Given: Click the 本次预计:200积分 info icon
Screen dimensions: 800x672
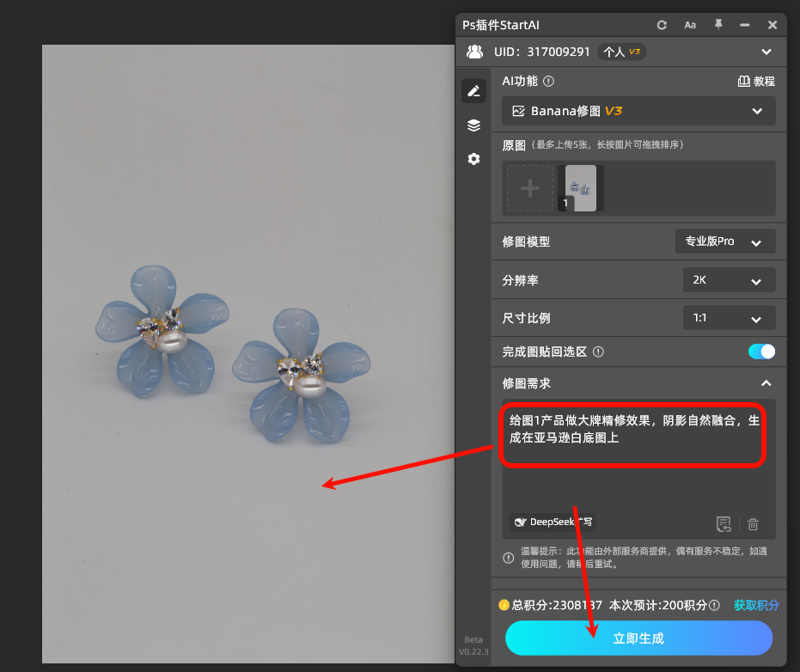Looking at the screenshot, I should (x=713, y=605).
